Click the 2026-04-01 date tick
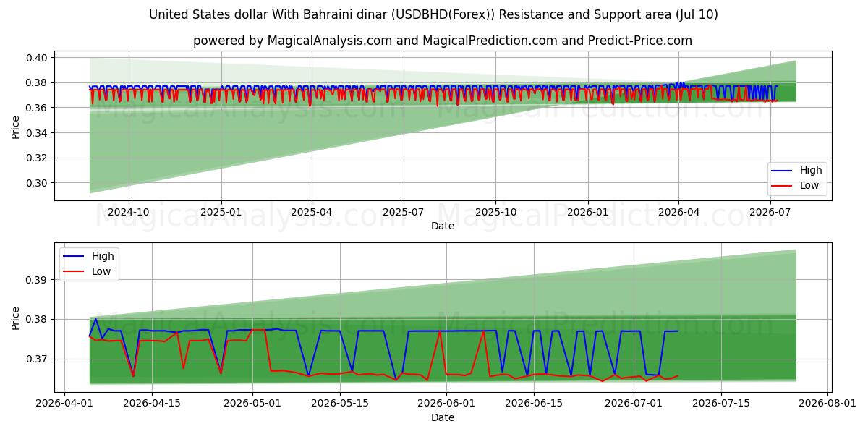This screenshot has width=868, height=434. click(x=64, y=404)
